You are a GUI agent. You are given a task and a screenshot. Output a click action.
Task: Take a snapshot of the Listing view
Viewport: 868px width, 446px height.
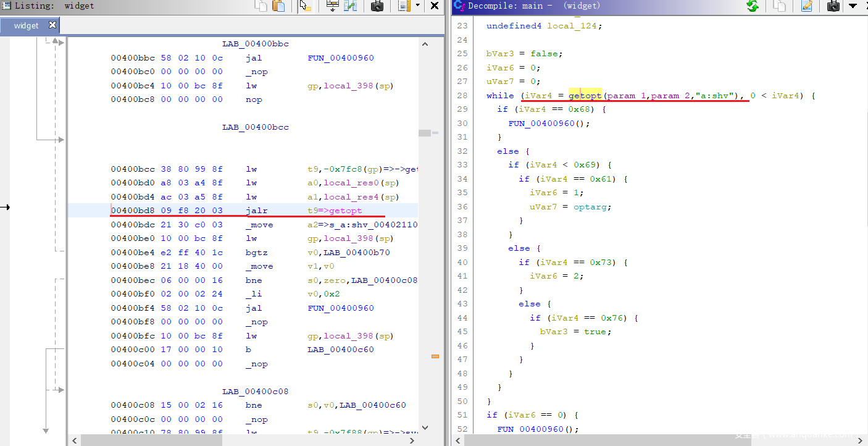[x=377, y=6]
